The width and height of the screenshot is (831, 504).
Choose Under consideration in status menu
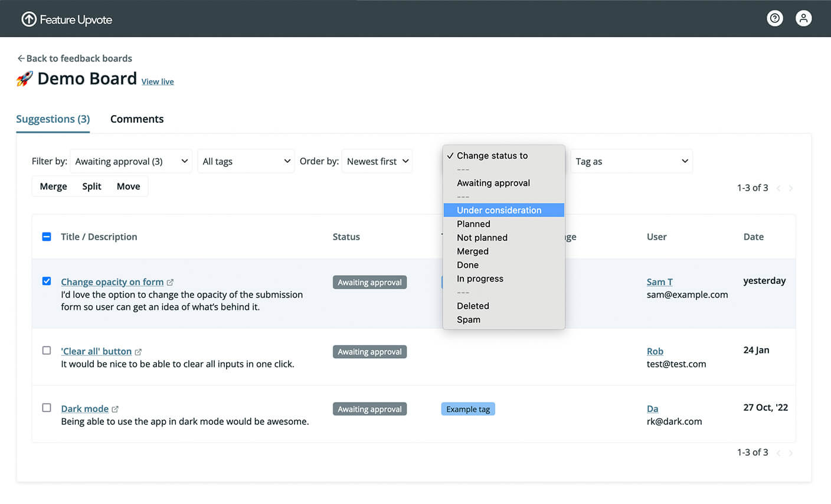503,210
